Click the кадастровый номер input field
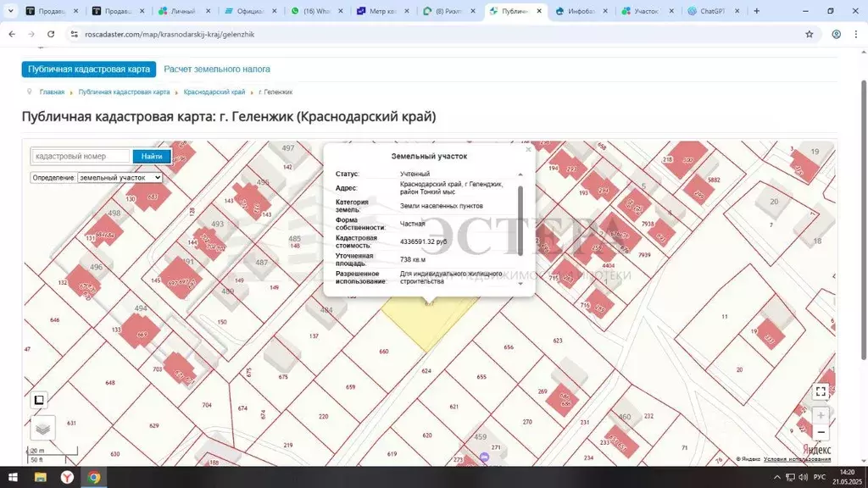This screenshot has width=868, height=488. point(81,157)
